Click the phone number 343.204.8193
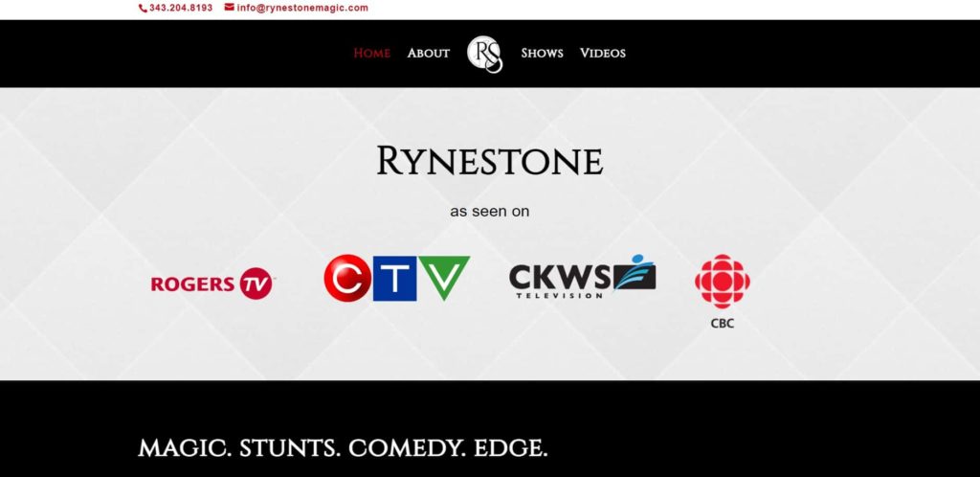The width and height of the screenshot is (980, 477). tap(181, 8)
